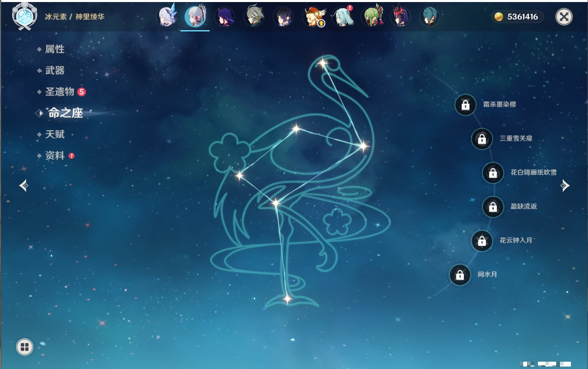Go to next character with right arrow
The height and width of the screenshot is (369, 588).
point(565,186)
